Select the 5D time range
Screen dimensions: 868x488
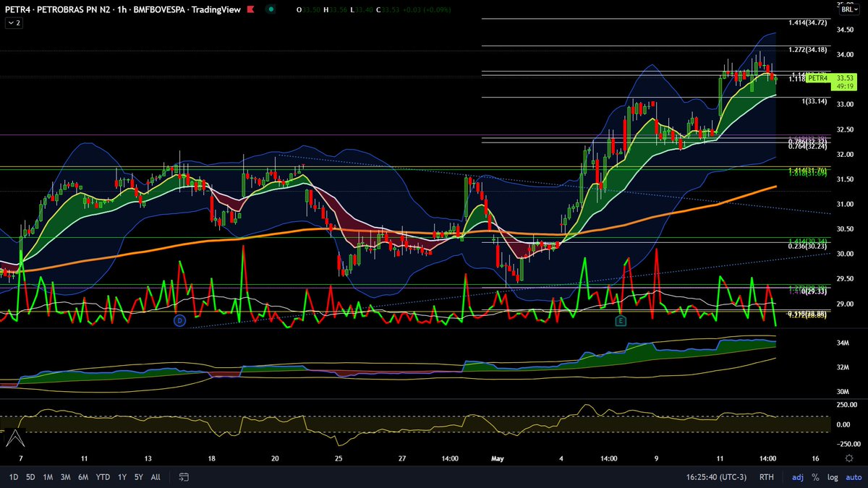click(30, 477)
